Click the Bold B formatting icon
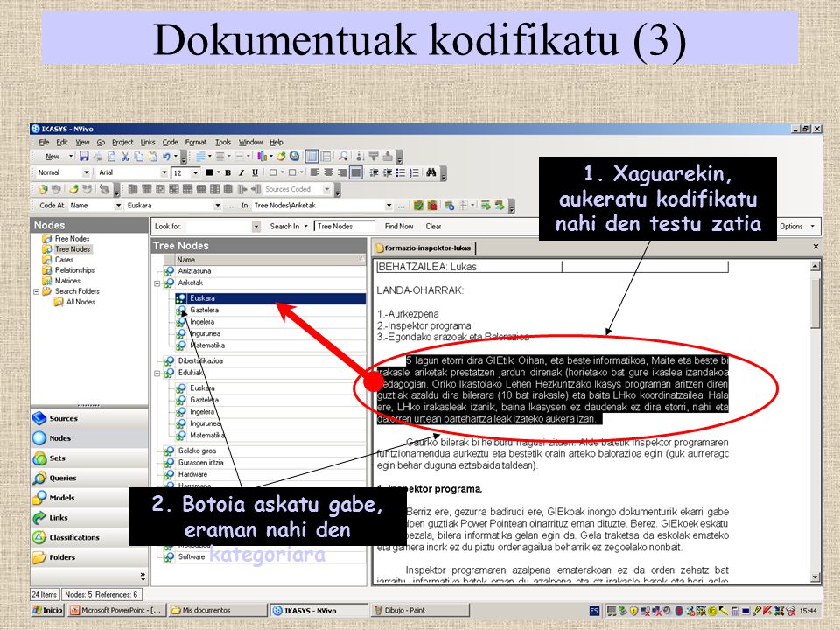Screen dimensions: 840x630 click(x=227, y=172)
